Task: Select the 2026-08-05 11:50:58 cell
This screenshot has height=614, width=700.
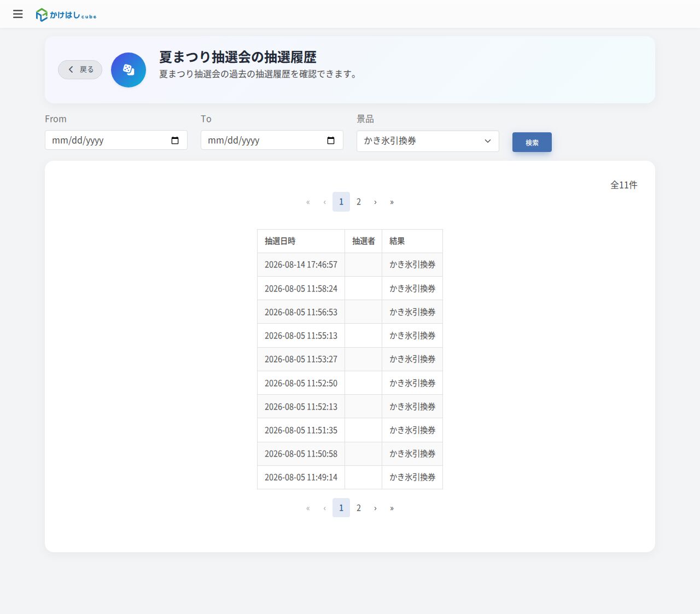Action: coord(301,454)
